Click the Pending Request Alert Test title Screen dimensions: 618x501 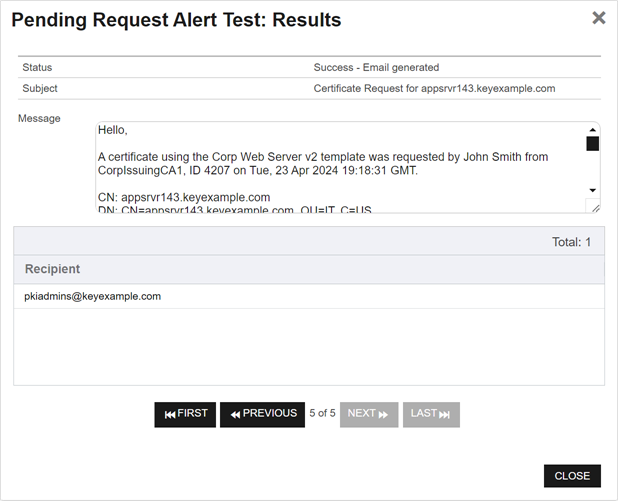(x=176, y=20)
